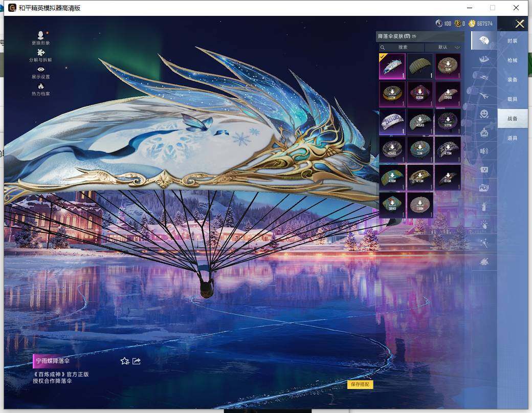
Task: Switch to the 战备 tab
Action: (x=513, y=118)
